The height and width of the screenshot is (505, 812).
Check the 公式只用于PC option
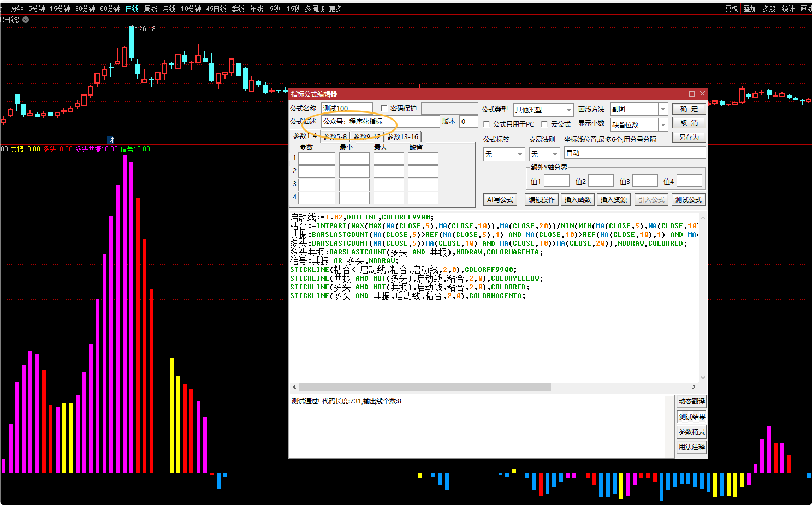click(487, 124)
